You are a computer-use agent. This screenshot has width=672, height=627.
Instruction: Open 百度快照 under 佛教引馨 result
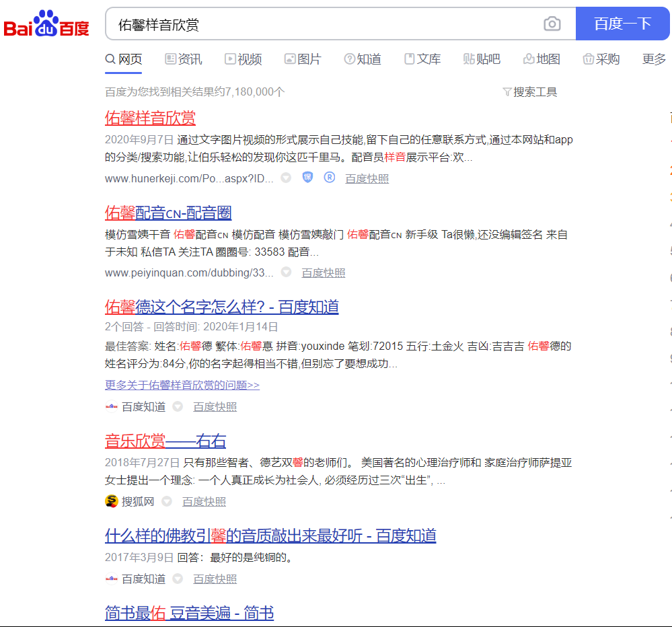tap(215, 579)
